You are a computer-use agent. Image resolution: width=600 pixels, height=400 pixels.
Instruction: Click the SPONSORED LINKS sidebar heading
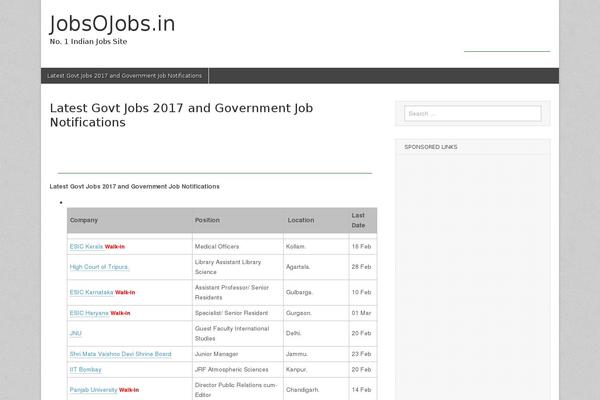point(431,147)
